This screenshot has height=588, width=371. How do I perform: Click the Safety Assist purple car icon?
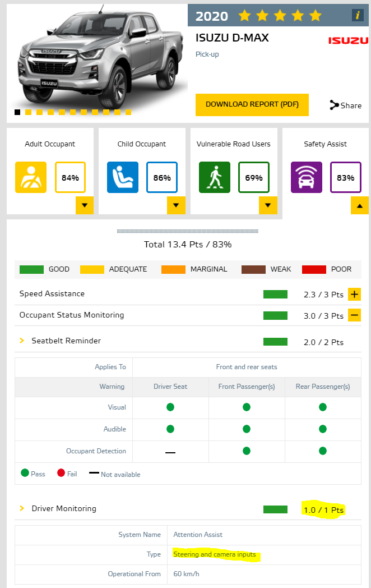306,177
